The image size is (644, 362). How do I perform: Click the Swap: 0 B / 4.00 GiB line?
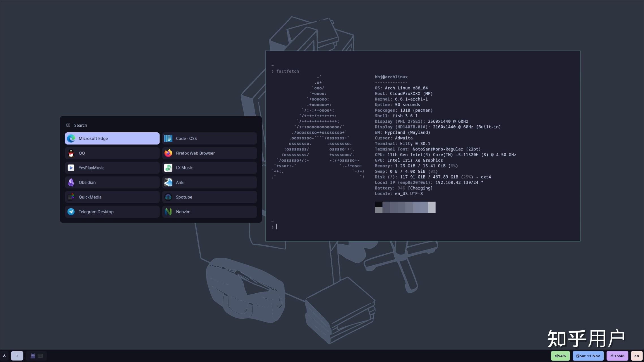click(x=406, y=171)
